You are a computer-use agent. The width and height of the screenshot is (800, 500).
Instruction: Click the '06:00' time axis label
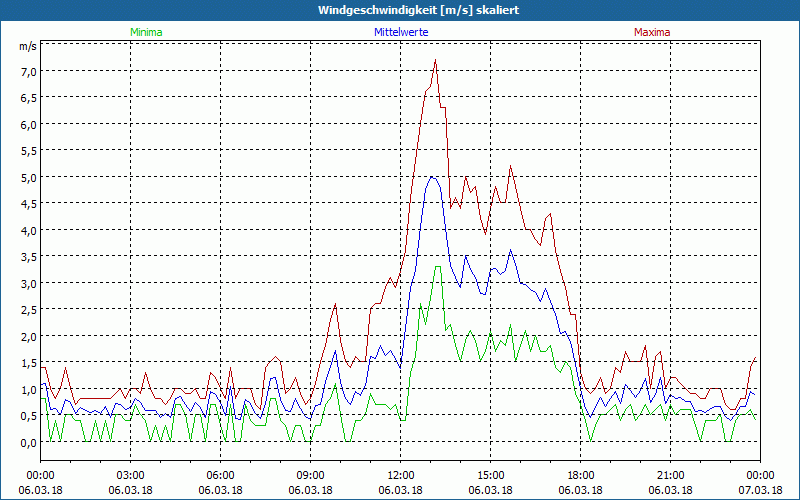point(220,476)
